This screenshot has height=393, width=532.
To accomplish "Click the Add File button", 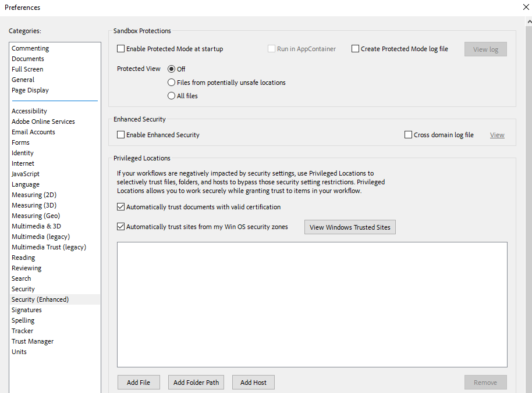I will 139,382.
